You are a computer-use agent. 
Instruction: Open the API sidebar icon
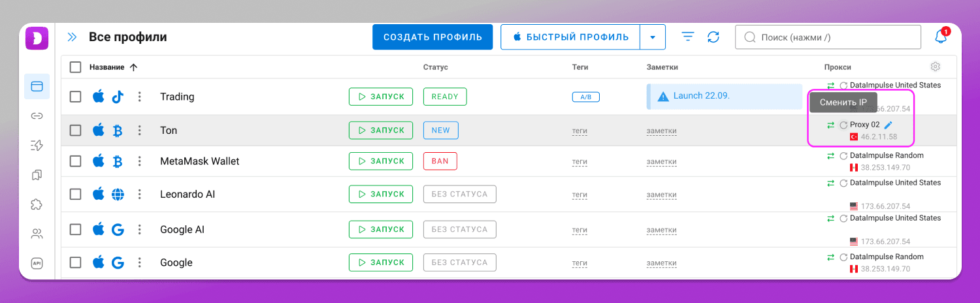point(37,263)
